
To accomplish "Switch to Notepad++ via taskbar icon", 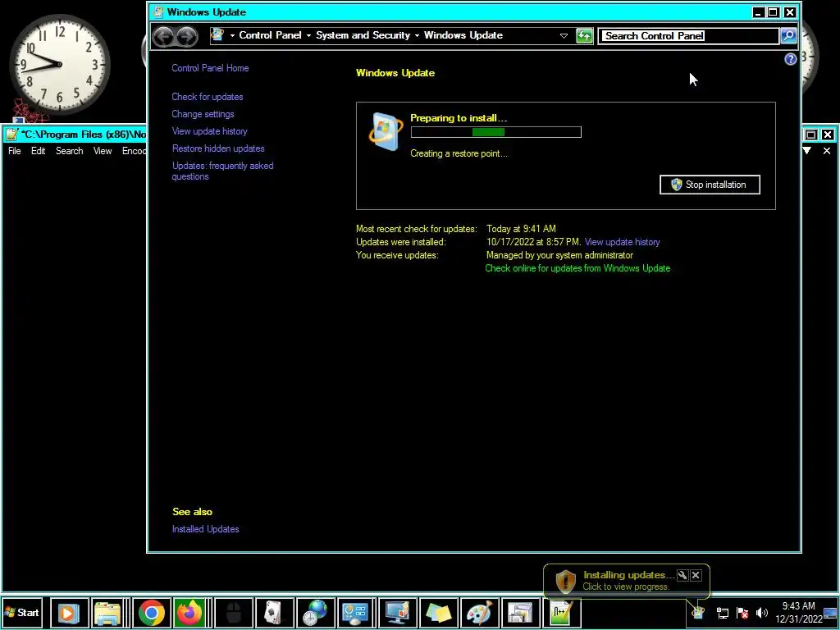I will click(561, 612).
